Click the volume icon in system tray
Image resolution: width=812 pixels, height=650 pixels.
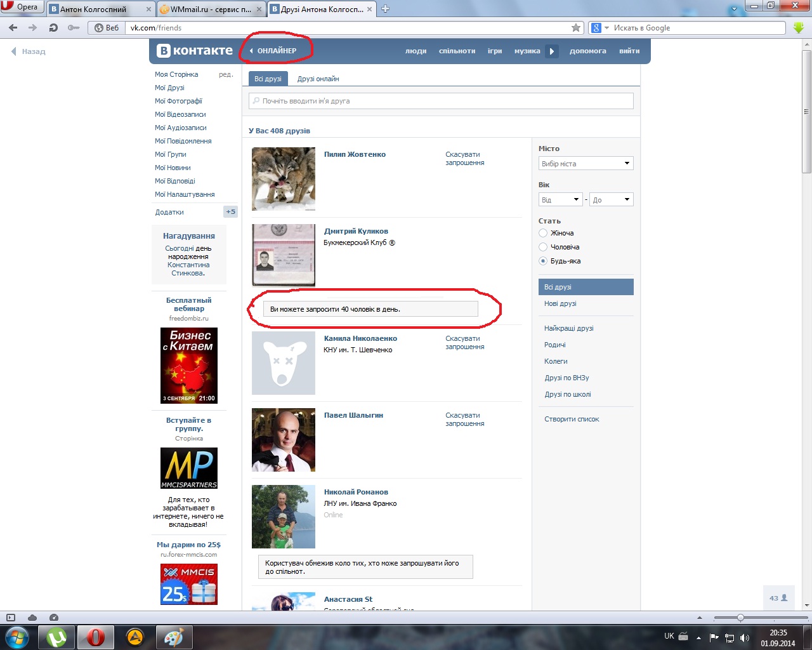[745, 637]
